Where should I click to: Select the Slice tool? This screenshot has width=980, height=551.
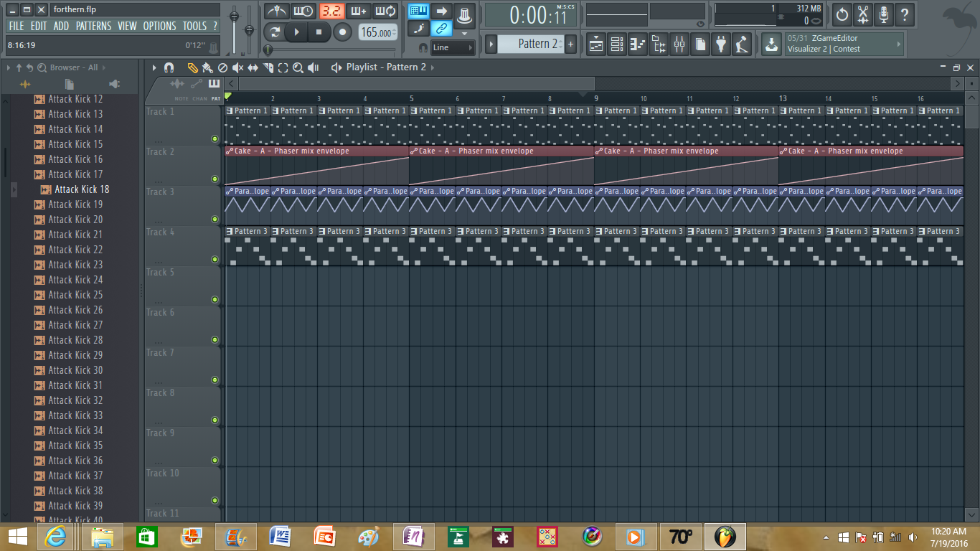(268, 67)
